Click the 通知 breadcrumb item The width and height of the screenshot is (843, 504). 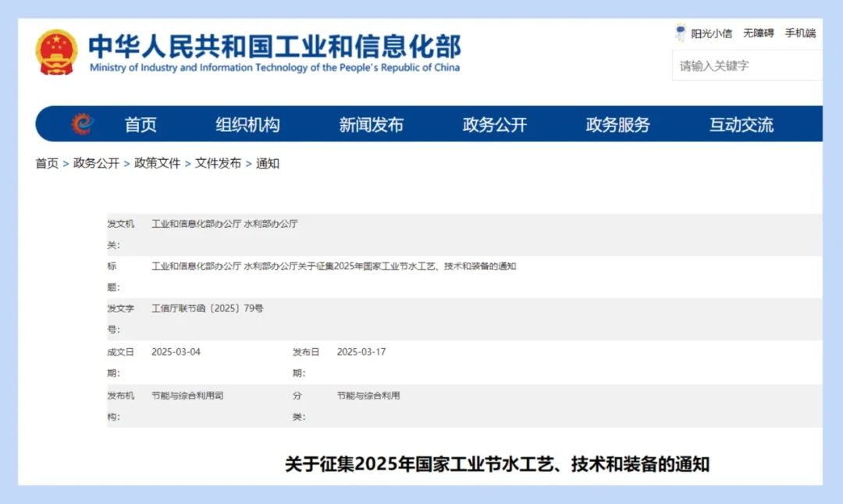point(268,163)
